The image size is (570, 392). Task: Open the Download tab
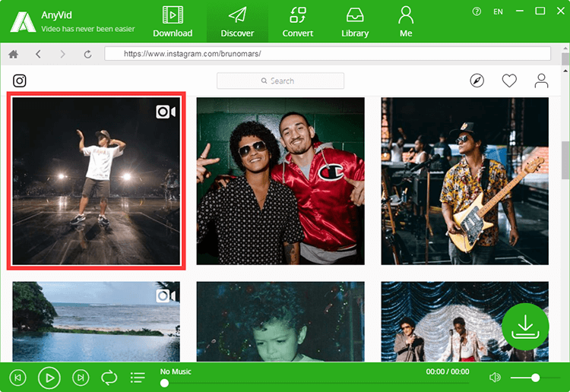[173, 22]
